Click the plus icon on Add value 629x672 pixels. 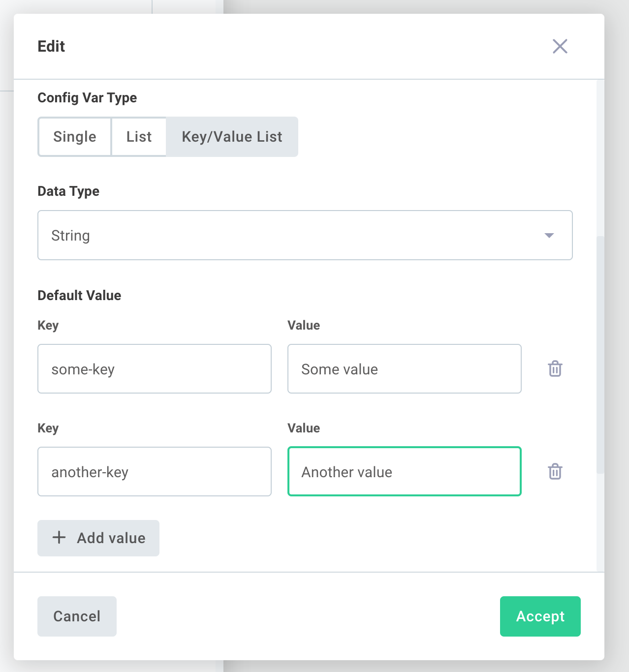[59, 538]
